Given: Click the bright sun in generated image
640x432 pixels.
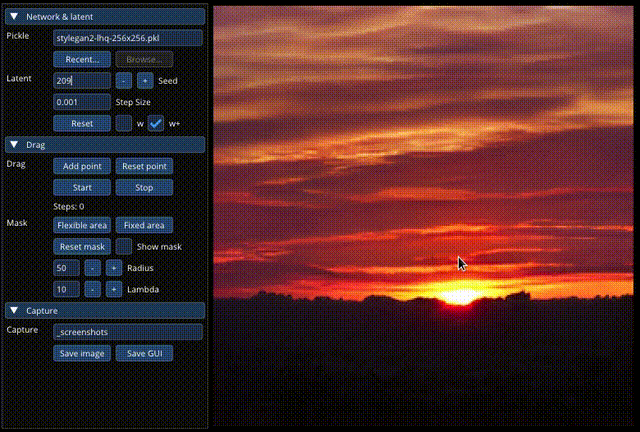Looking at the screenshot, I should coord(460,296).
